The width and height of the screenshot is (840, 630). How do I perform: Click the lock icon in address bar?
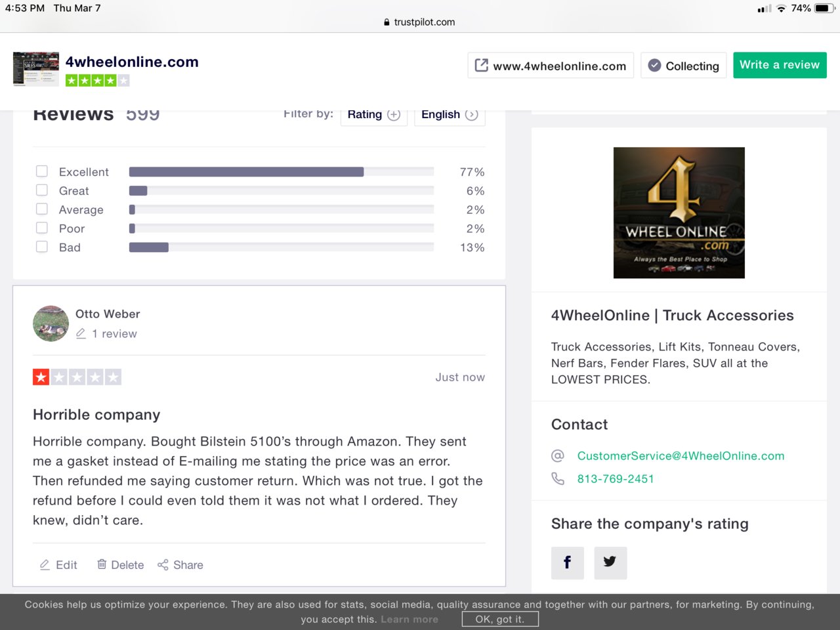pyautogui.click(x=387, y=22)
